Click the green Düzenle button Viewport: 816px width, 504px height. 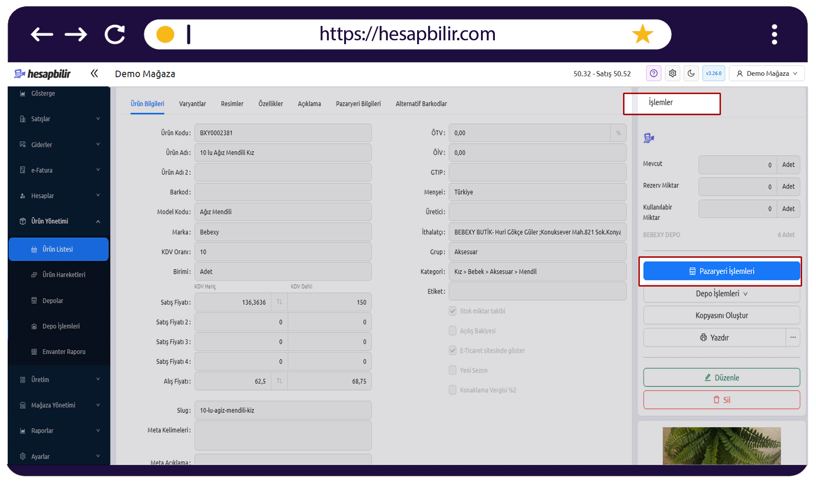(x=721, y=377)
